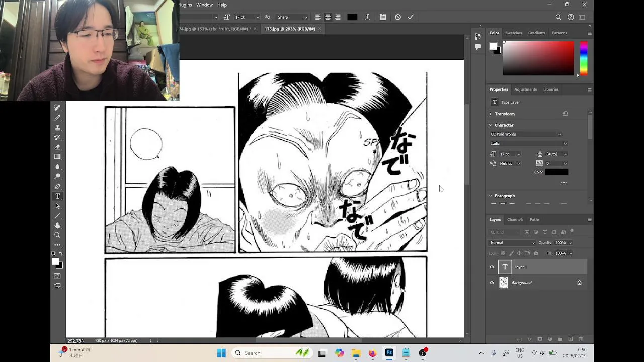Switch to the Swatches tab
Viewport: 644px width, 362px height.
click(x=514, y=33)
